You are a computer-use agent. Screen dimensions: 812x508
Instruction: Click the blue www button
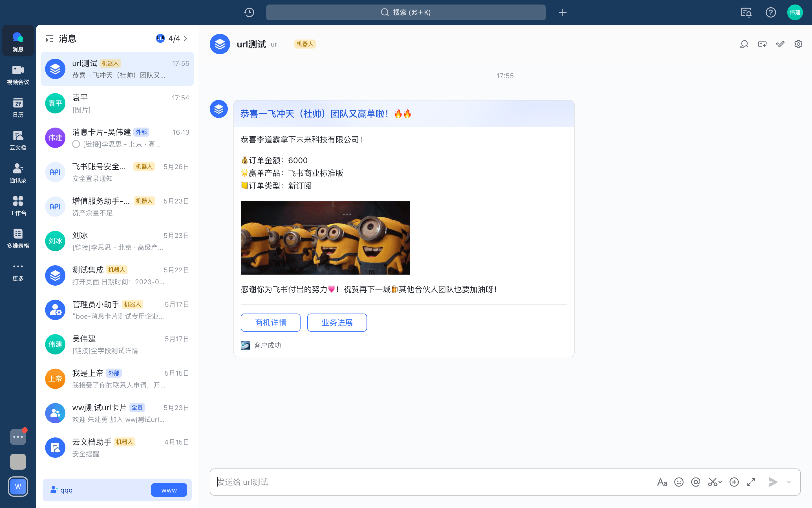click(169, 490)
